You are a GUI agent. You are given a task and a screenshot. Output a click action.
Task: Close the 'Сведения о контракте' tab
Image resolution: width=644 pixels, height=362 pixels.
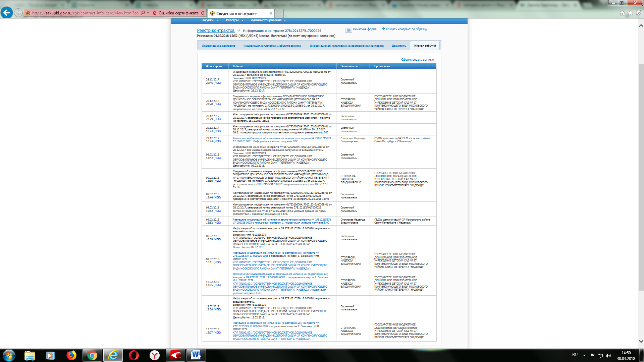pos(271,13)
